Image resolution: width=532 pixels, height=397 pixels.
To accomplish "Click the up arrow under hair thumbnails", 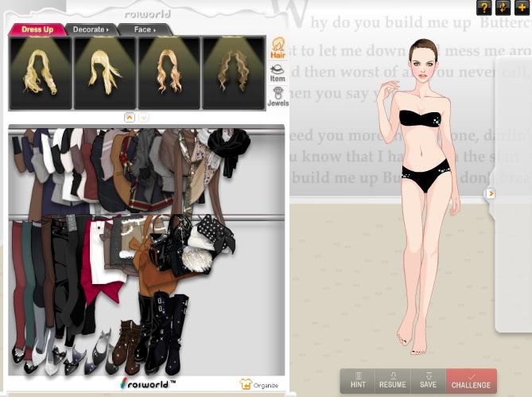I will (130, 117).
